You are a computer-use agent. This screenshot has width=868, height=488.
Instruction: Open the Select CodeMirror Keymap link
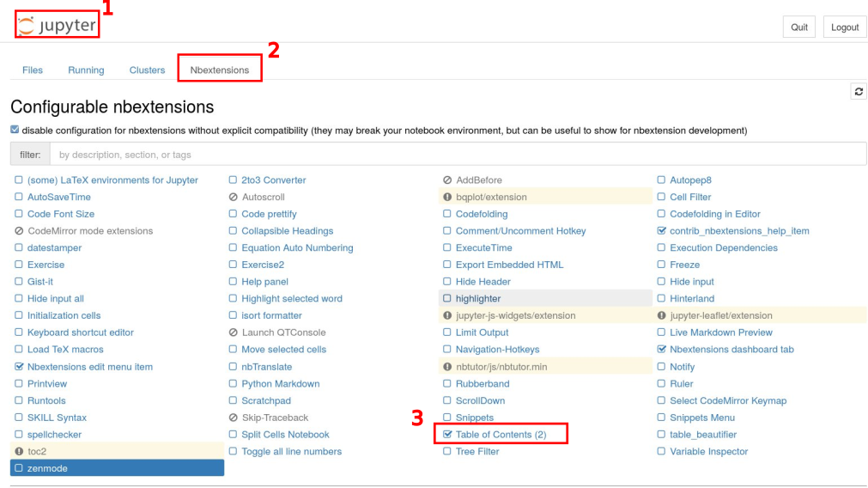pyautogui.click(x=728, y=400)
